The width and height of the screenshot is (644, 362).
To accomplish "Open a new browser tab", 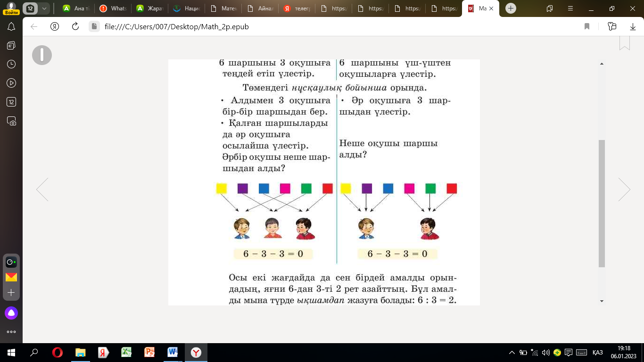I will point(511,8).
